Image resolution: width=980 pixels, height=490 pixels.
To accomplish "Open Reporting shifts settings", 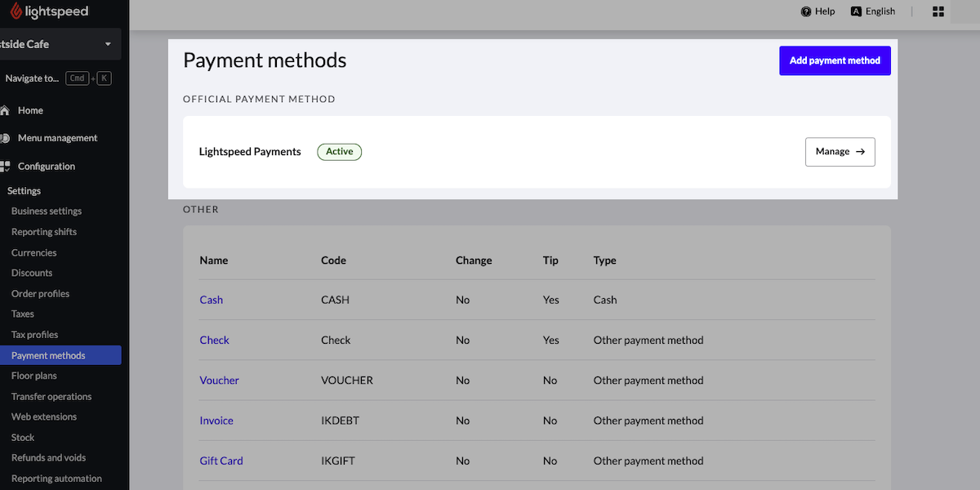I will point(44,232).
